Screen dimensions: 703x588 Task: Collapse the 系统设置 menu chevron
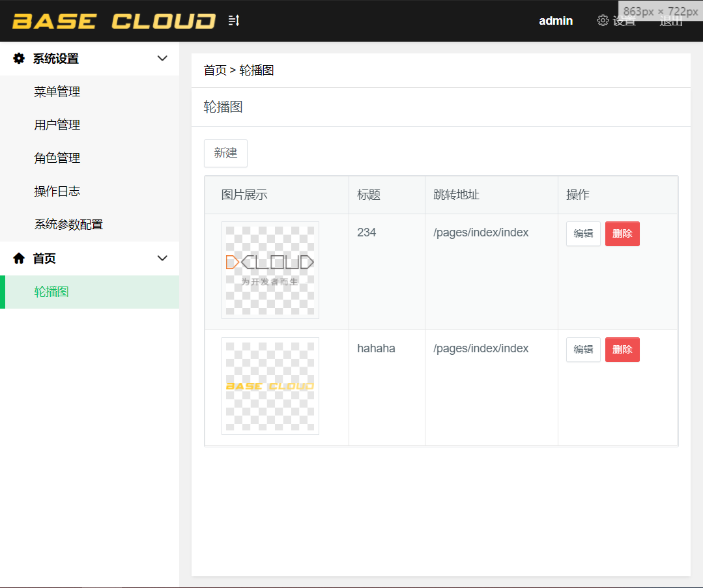(162, 58)
